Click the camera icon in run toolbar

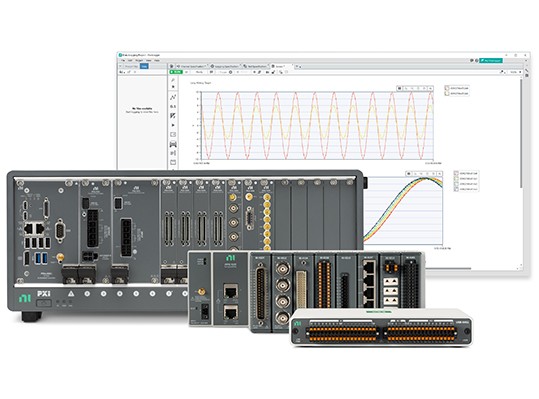267,72
